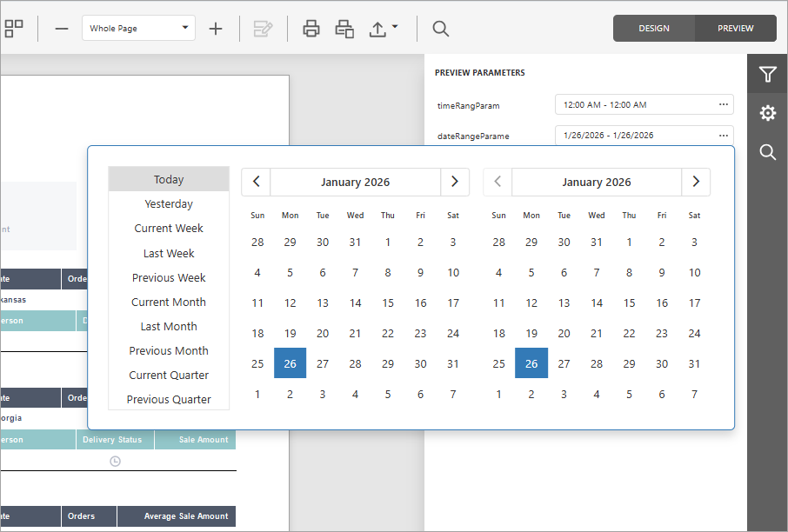Select January 26 in right calendar
Viewport: 788px width, 532px height.
tap(531, 363)
